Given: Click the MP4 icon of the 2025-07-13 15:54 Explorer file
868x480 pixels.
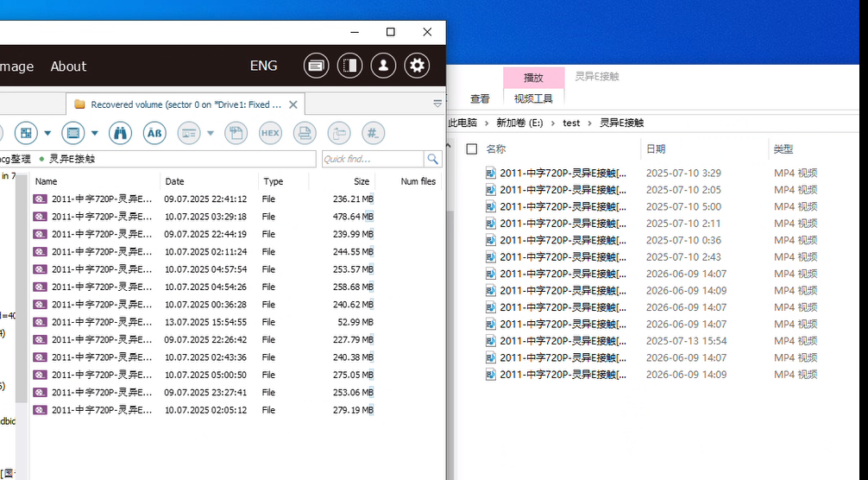Looking at the screenshot, I should 490,341.
